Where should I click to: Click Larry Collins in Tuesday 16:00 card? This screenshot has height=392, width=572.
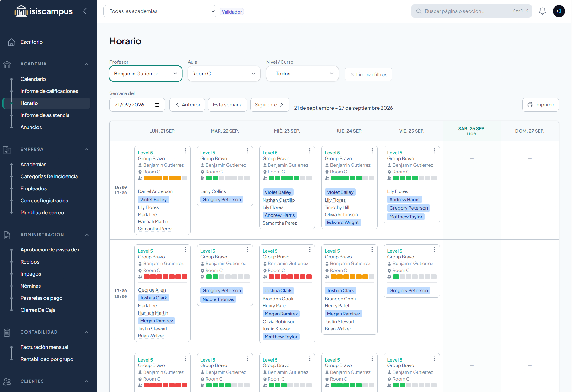click(x=213, y=191)
